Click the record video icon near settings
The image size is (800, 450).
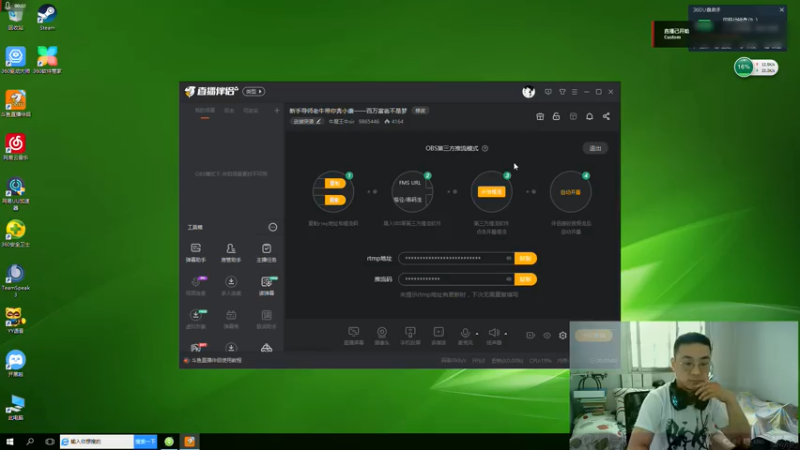point(531,335)
